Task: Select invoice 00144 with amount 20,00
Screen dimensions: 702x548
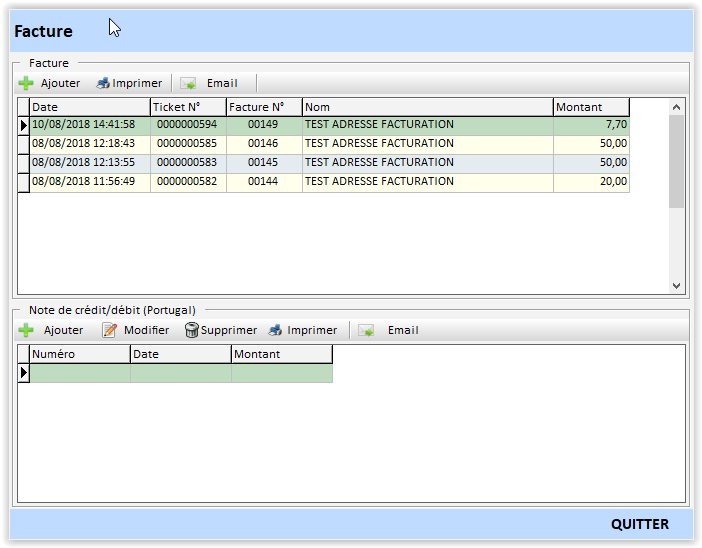Action: pos(263,182)
